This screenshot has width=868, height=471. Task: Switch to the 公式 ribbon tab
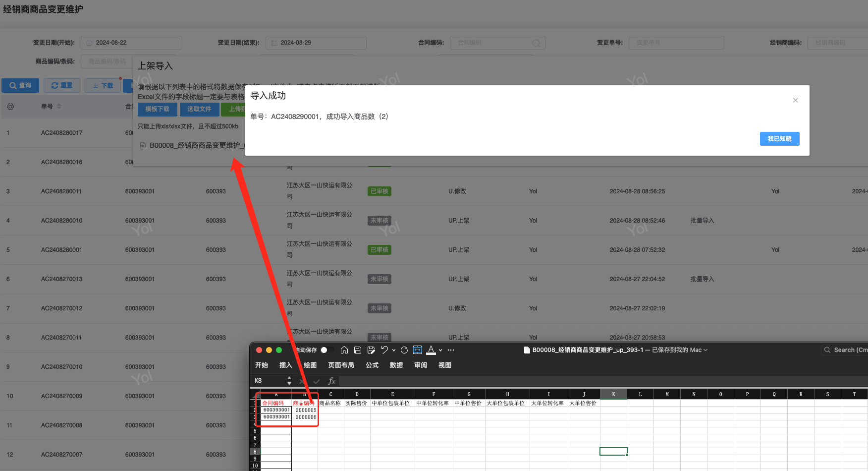click(x=372, y=365)
